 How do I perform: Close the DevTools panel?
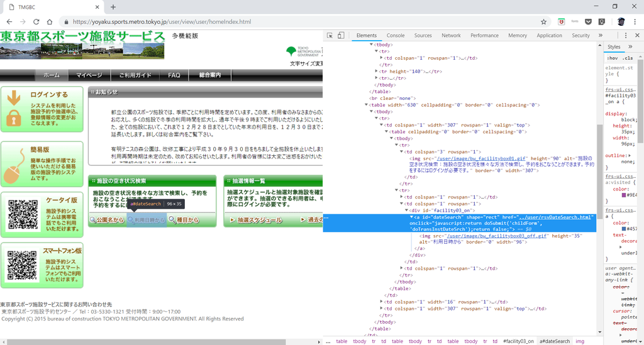(637, 36)
